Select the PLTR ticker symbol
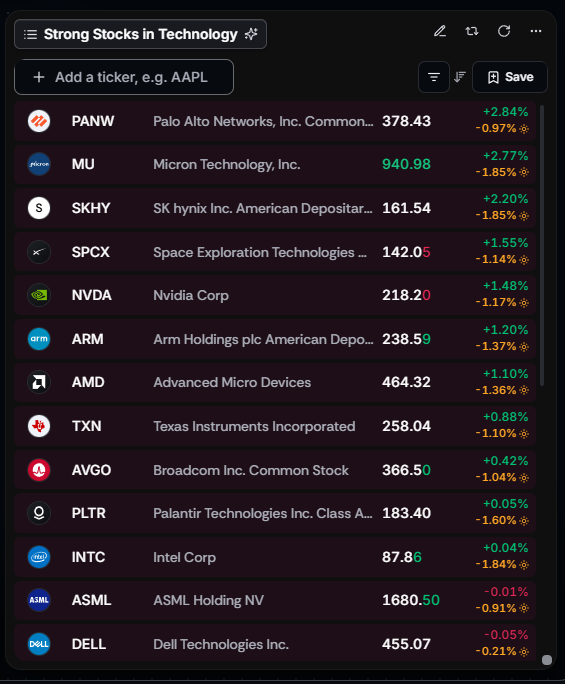The width and height of the screenshot is (565, 684). [x=89, y=513]
